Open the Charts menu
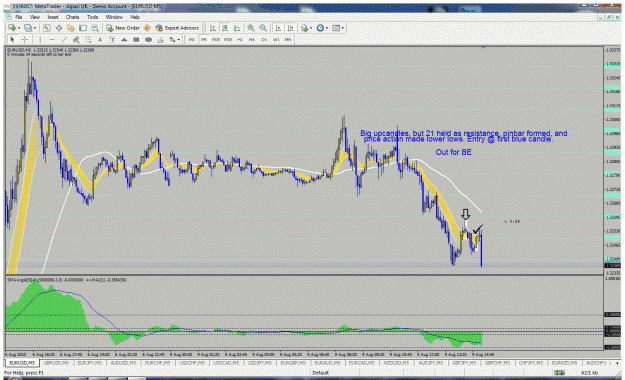 click(x=73, y=17)
